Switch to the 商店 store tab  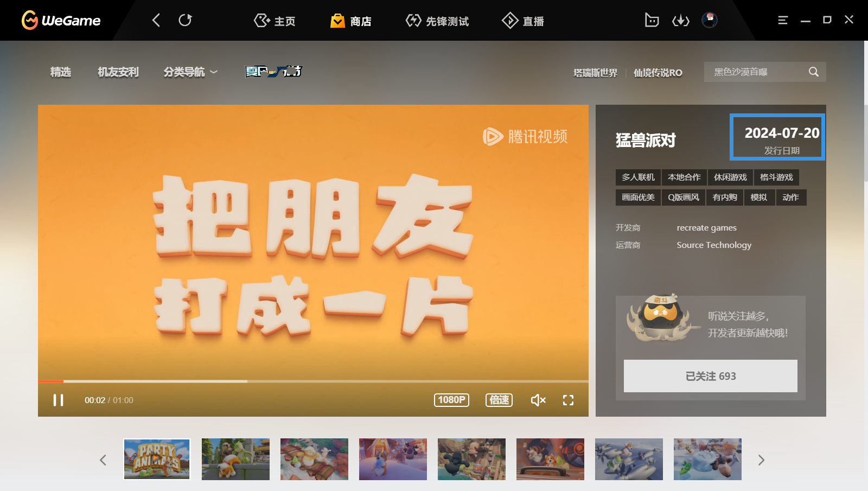[351, 21]
